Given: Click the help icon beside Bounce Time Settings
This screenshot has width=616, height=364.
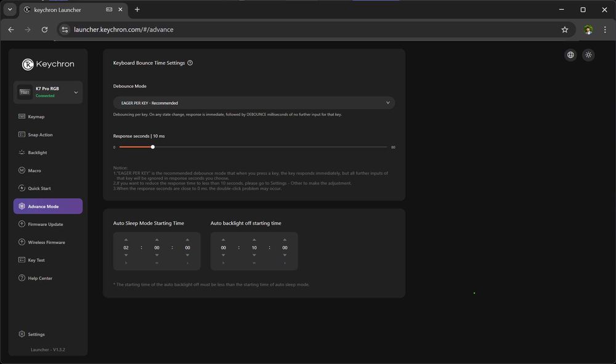Looking at the screenshot, I should (x=190, y=63).
